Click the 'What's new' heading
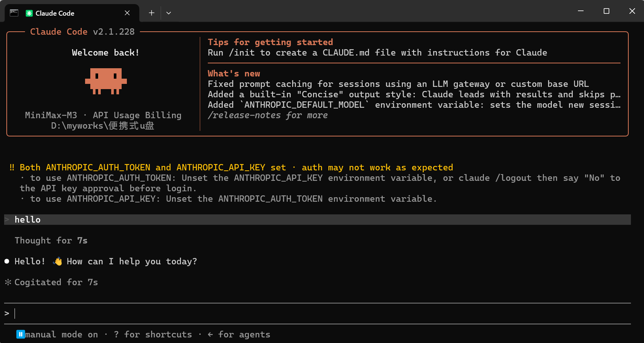644x343 pixels. click(234, 73)
